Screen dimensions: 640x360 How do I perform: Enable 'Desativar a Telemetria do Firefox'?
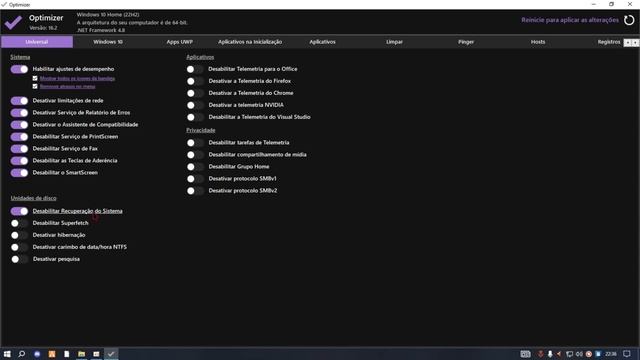pos(195,81)
